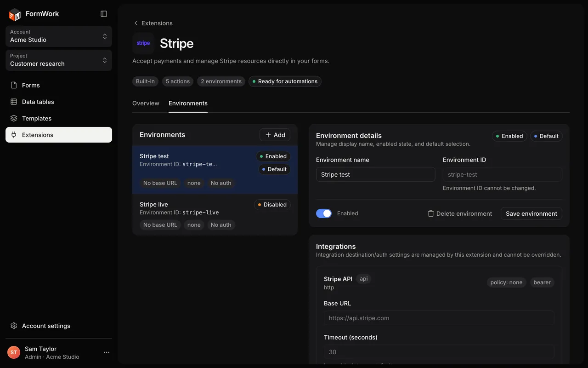
Task: Open Templates in the sidebar
Action: [x=59, y=118]
